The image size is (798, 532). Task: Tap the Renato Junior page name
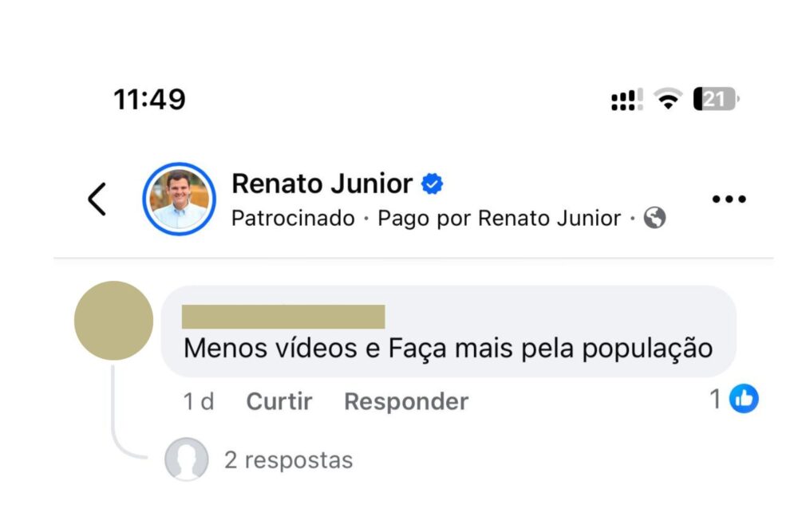tap(322, 184)
